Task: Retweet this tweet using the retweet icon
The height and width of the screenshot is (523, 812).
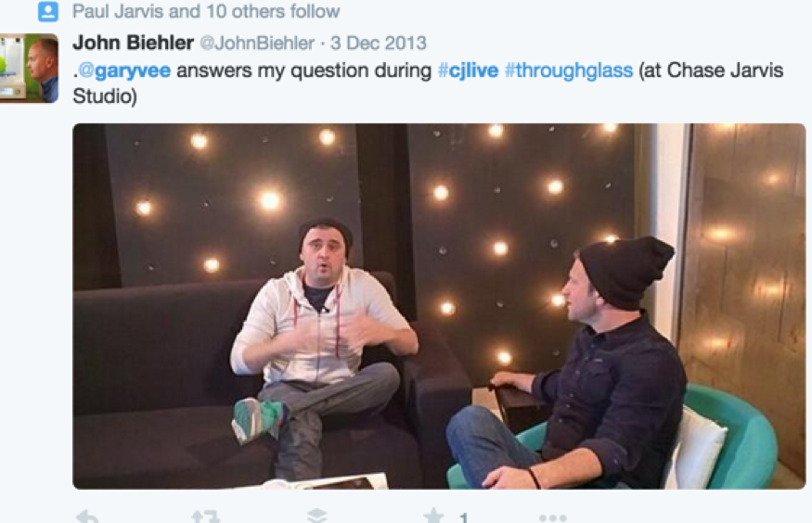Action: 206,517
